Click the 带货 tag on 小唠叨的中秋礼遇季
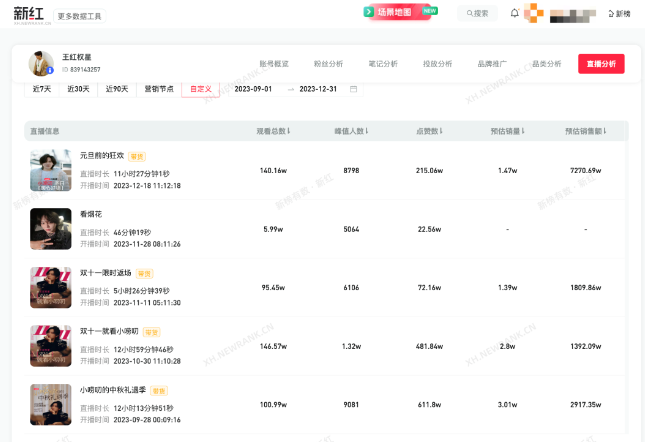The image size is (645, 442). (159, 391)
